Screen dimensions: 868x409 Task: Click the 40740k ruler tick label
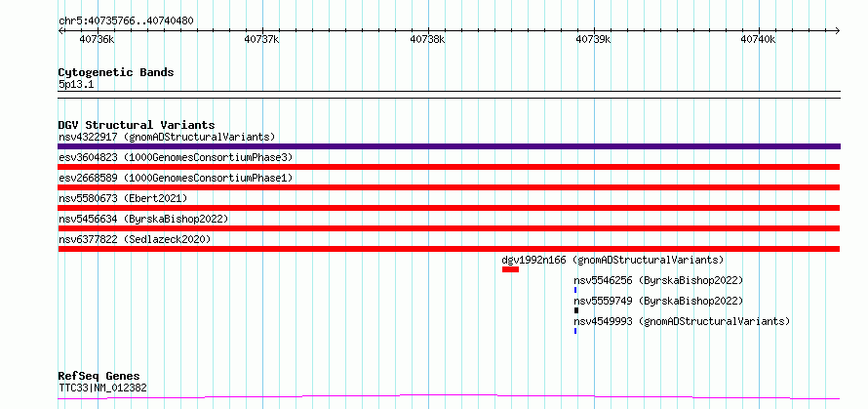pos(758,39)
